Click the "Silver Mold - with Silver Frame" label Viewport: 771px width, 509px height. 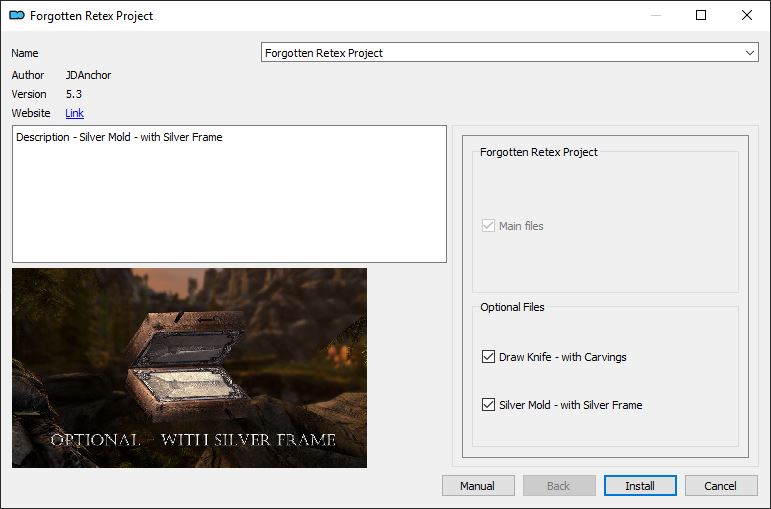(570, 405)
